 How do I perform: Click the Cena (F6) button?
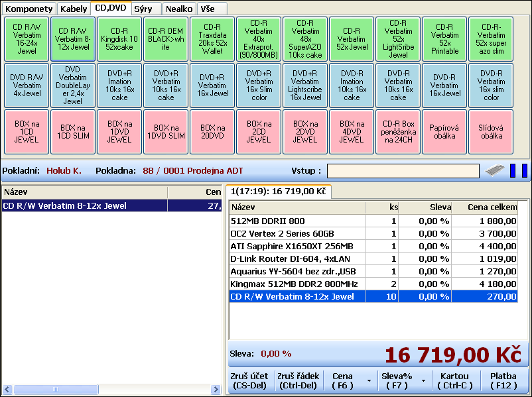coord(343,380)
